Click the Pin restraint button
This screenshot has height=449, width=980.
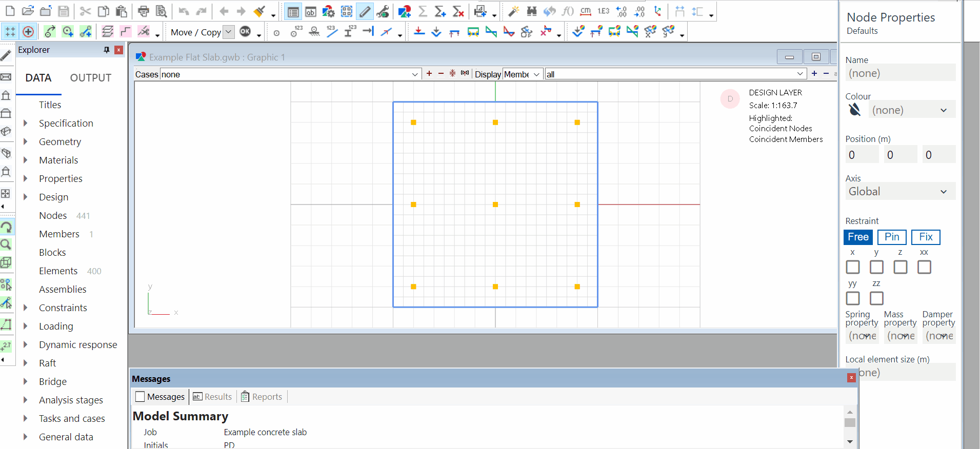892,237
